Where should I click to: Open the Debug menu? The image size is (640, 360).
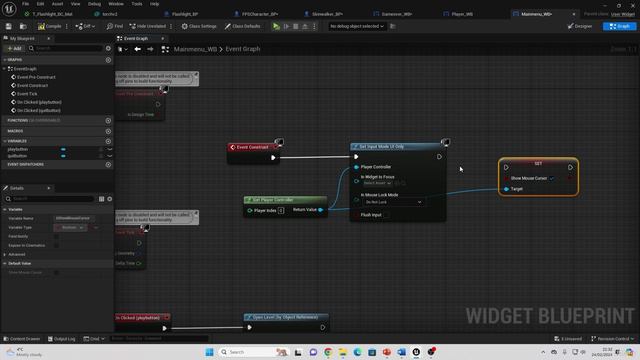[94, 4]
